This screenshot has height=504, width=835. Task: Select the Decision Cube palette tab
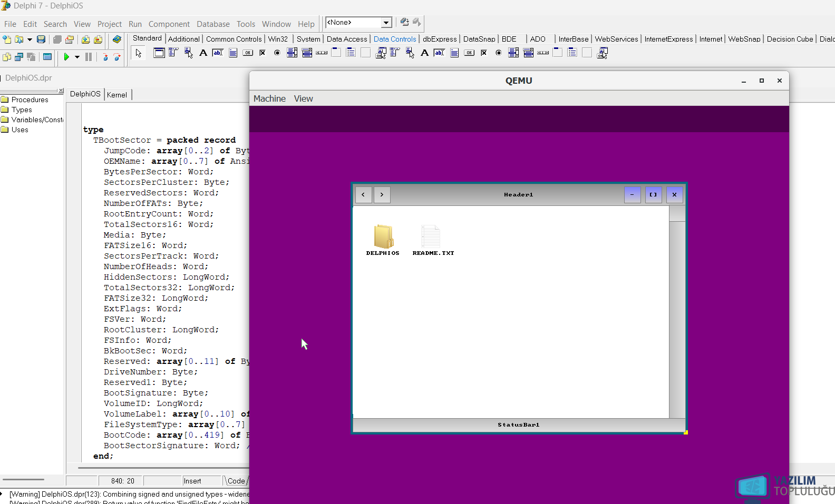(790, 39)
